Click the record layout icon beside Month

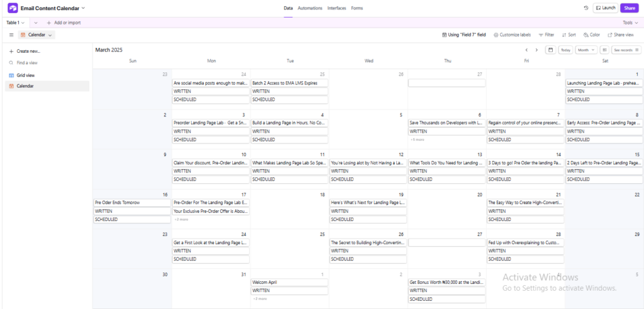604,50
